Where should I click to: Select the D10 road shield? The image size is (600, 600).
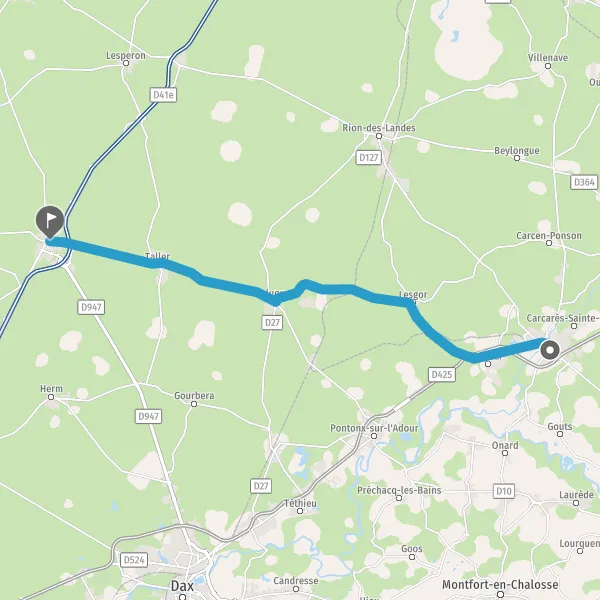coord(503,491)
